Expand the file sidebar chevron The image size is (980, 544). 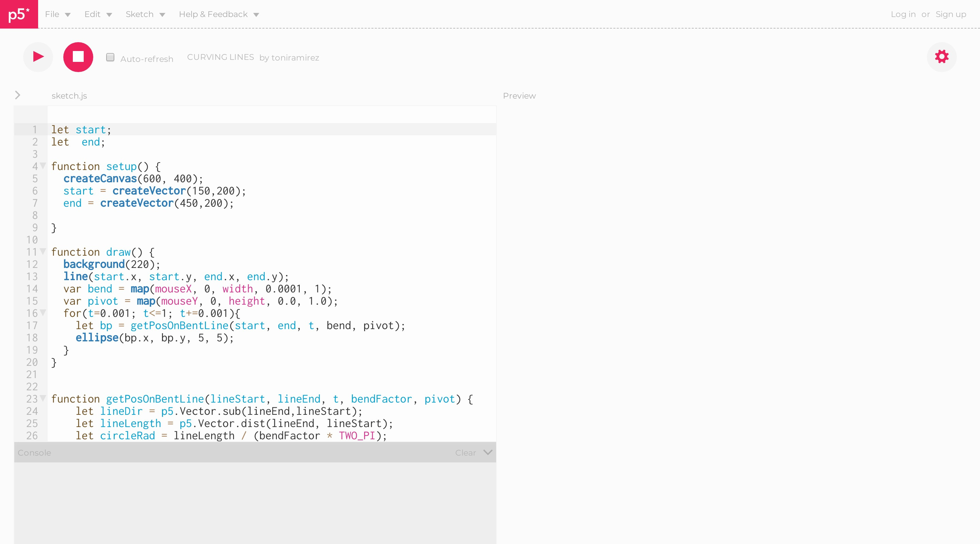(x=17, y=95)
